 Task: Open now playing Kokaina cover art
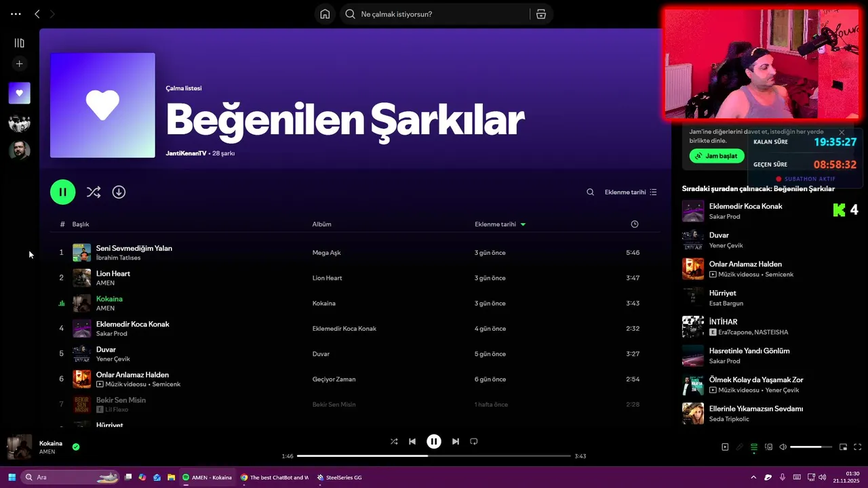(x=19, y=447)
